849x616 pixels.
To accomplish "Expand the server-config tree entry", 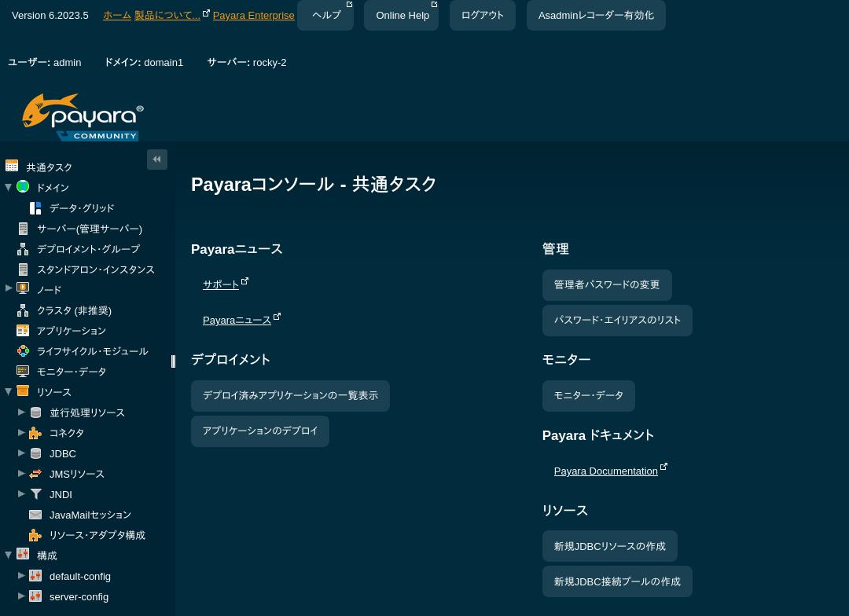I will [21, 596].
